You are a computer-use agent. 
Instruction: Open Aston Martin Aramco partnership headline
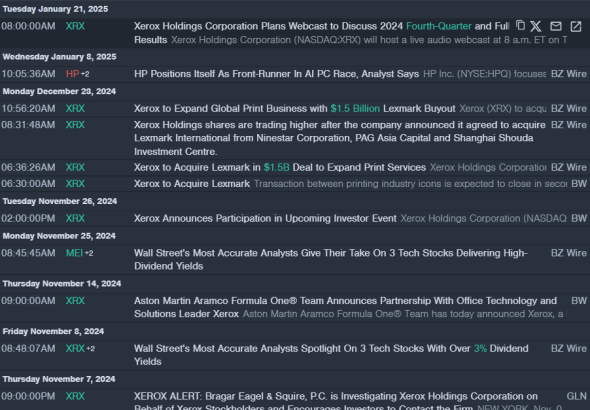coord(345,307)
